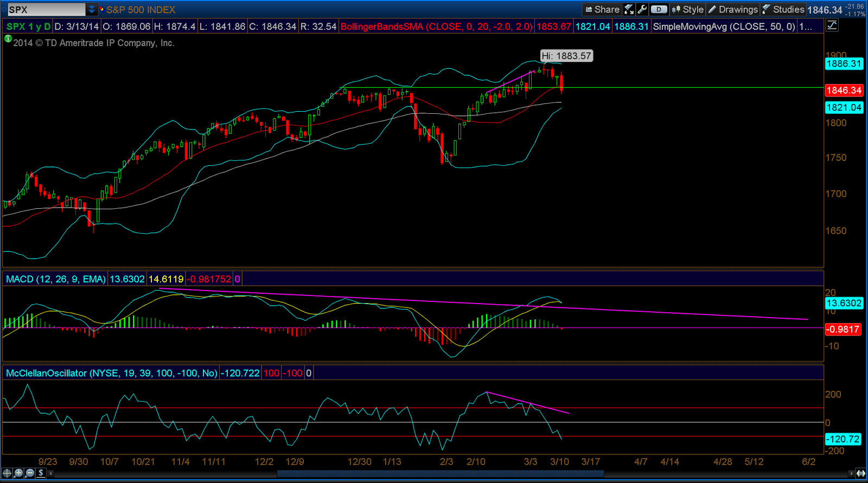
Task: Click the R: 32.54 range value
Action: [x=318, y=26]
